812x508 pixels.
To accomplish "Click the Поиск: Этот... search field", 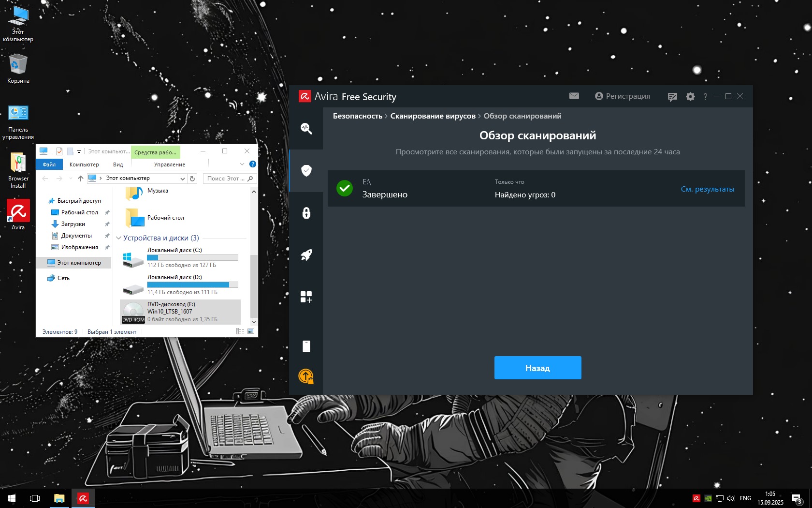I will [x=230, y=179].
